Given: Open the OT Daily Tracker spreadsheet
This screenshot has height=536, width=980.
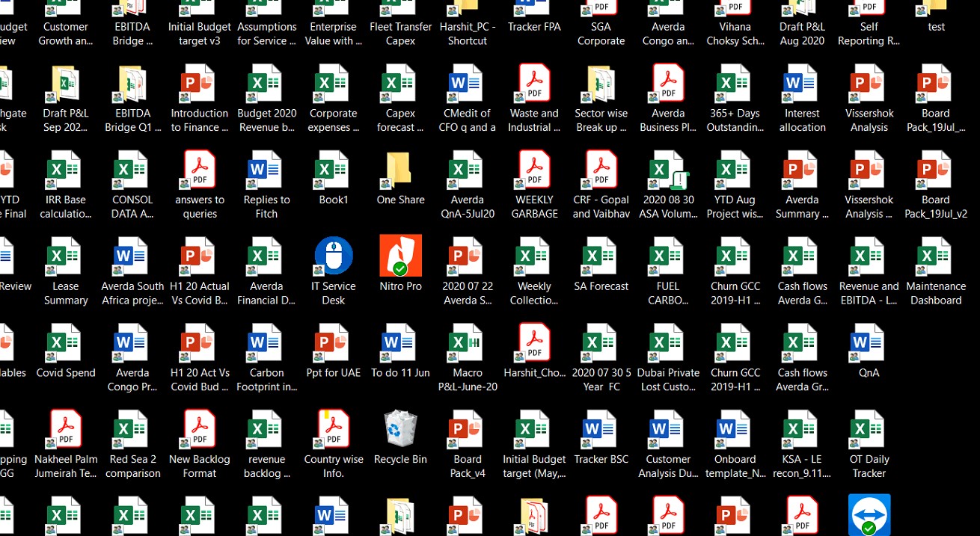Looking at the screenshot, I should click(x=869, y=428).
